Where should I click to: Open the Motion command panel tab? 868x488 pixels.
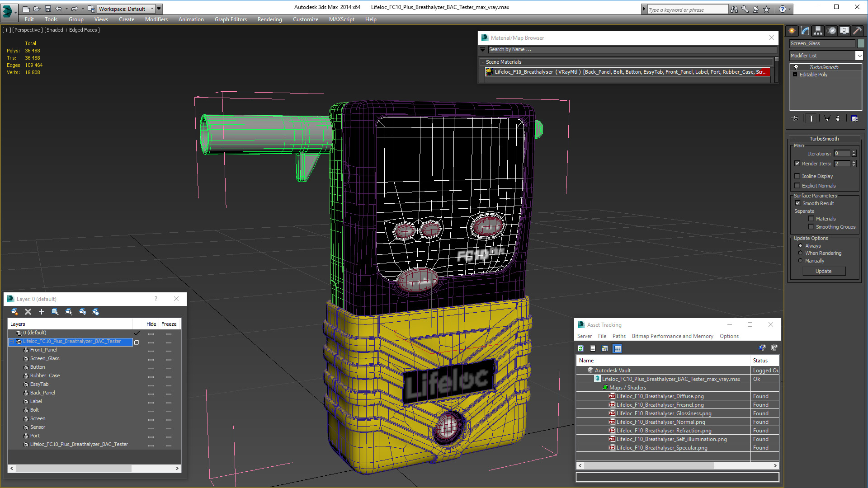tap(831, 31)
